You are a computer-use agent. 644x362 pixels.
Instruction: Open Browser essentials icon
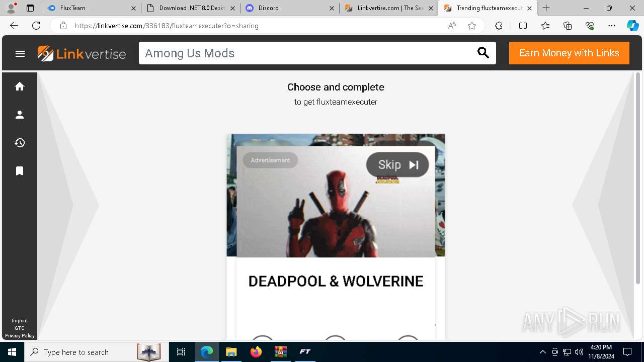click(590, 26)
